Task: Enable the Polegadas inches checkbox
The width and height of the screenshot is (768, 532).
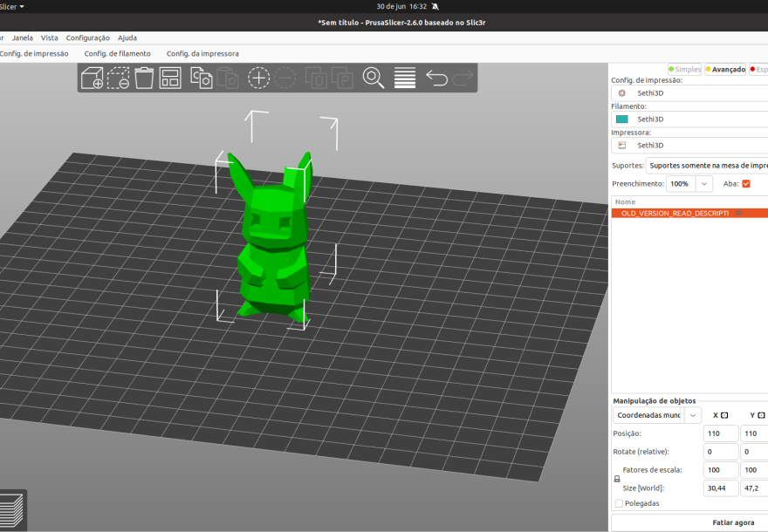Action: [619, 503]
